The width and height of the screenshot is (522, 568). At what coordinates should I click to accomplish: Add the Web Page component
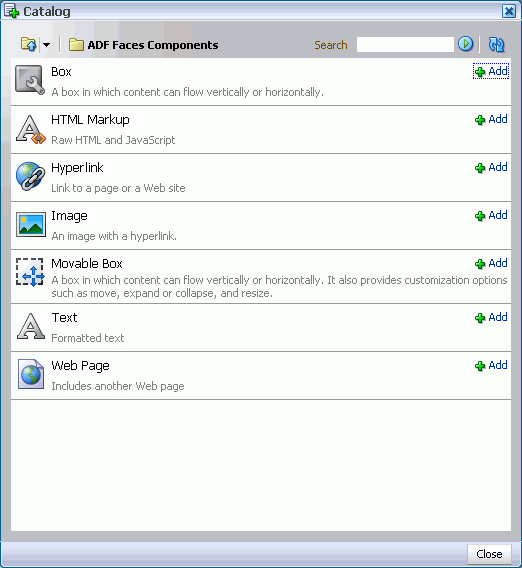coord(491,365)
